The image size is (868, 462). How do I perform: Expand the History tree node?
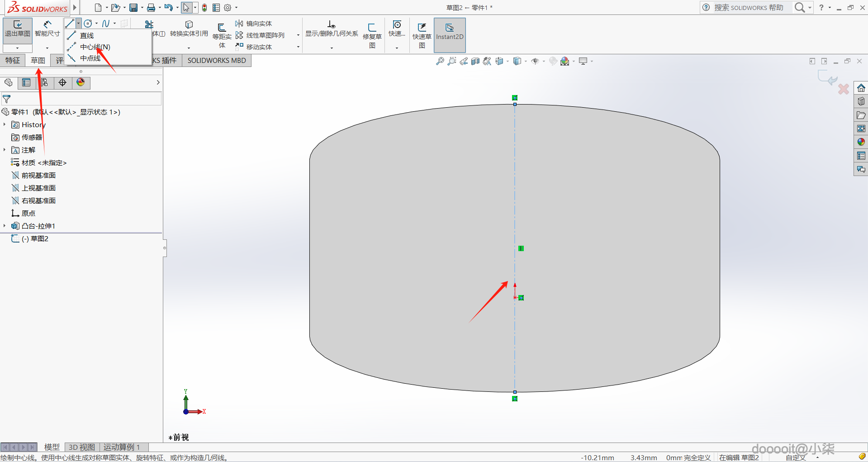5,124
